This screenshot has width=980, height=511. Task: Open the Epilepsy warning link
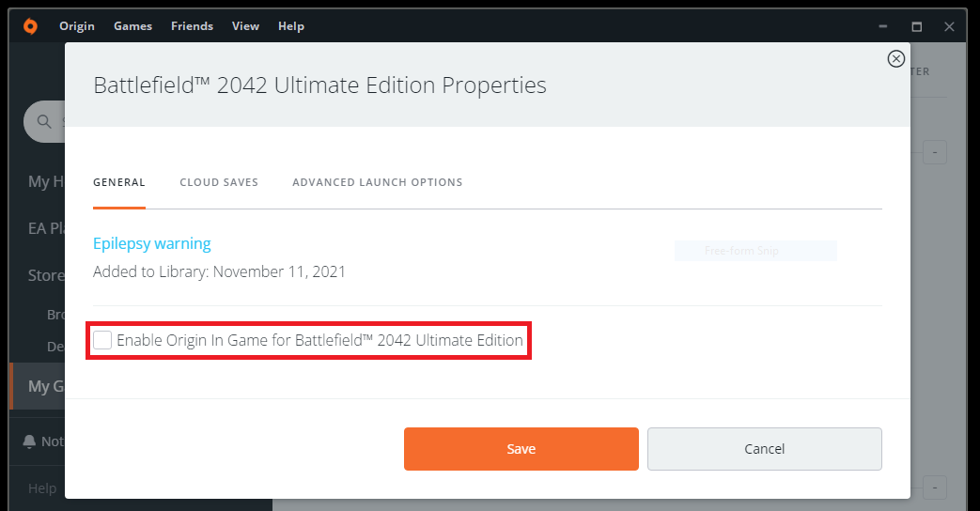point(151,243)
